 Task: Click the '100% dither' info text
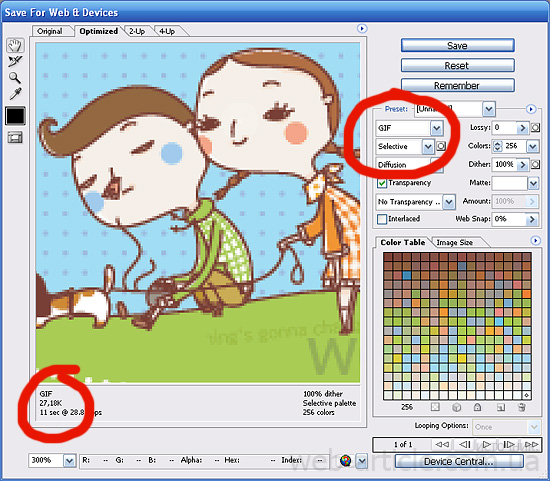[x=323, y=394]
